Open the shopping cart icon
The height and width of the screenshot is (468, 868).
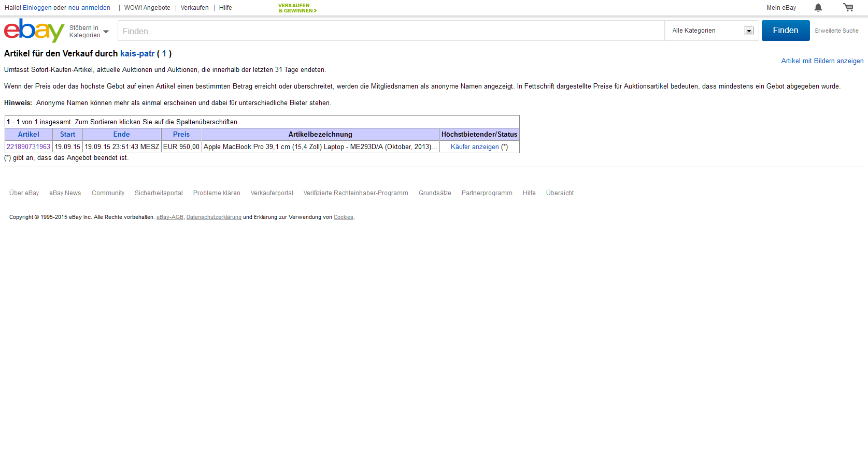[848, 7]
